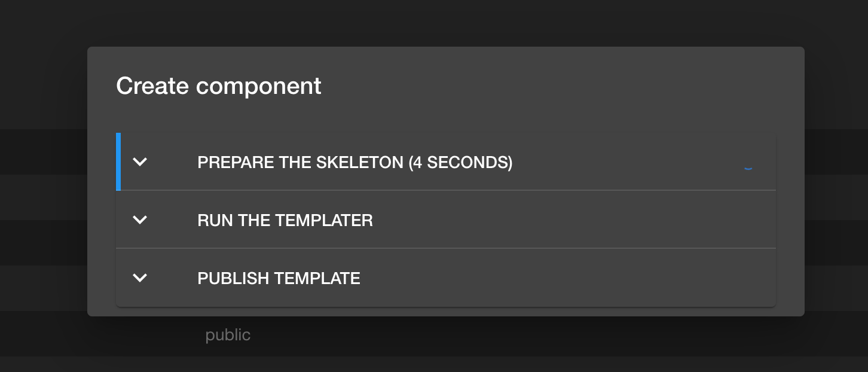Click the chevron beside Publish template
Screen dimensions: 868x372
[x=140, y=278]
